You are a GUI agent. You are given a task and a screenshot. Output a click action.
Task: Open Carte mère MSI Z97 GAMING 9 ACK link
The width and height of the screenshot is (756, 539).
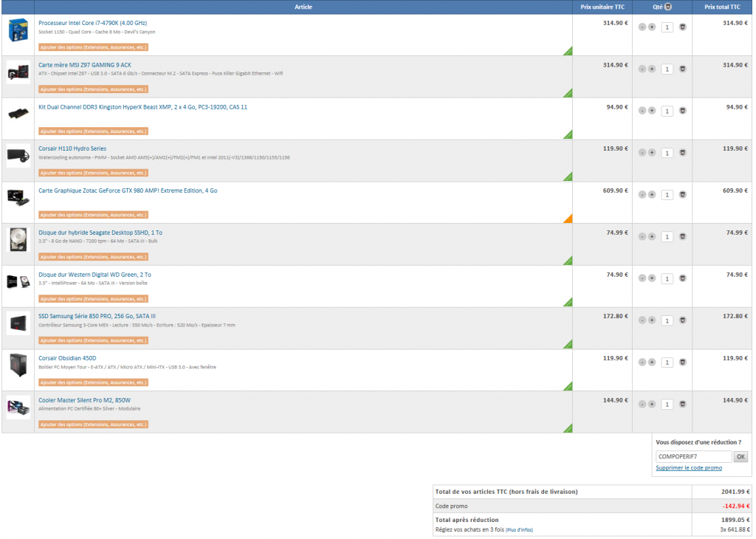tap(85, 64)
